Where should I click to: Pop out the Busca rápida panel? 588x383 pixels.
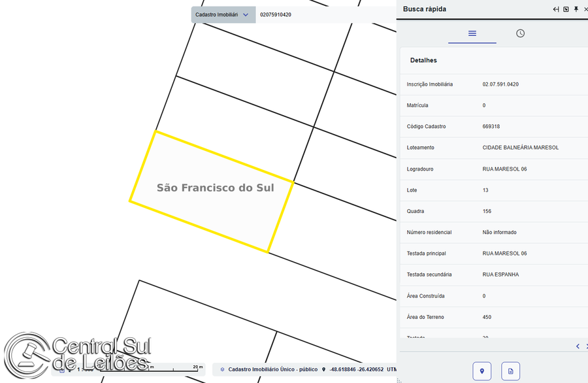(x=566, y=9)
